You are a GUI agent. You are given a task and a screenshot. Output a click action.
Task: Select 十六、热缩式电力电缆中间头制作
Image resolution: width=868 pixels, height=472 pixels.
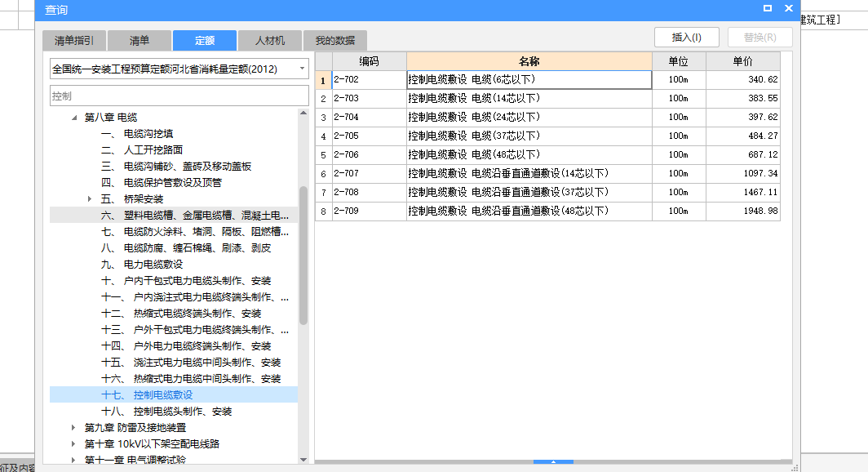click(x=191, y=378)
